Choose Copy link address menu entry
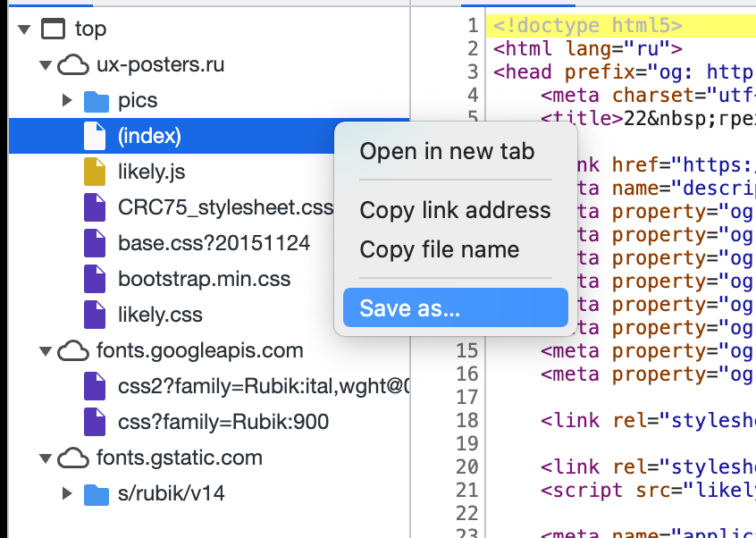The image size is (756, 538). 455,210
